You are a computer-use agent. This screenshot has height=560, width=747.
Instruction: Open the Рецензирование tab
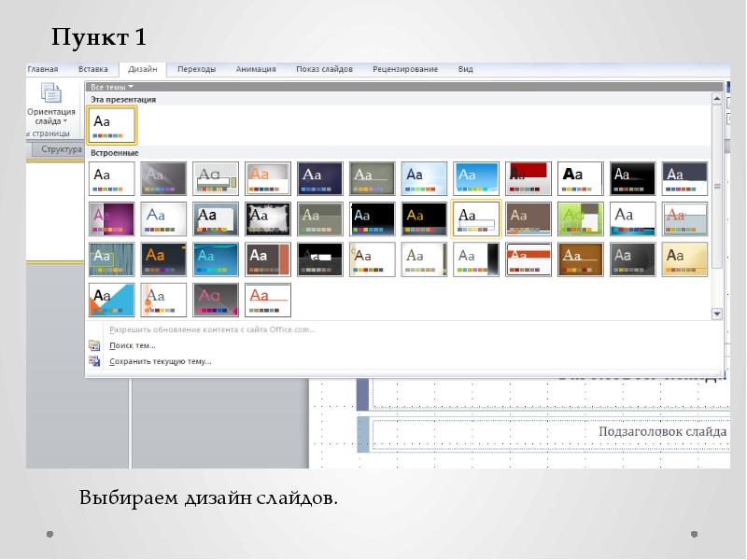(x=404, y=69)
